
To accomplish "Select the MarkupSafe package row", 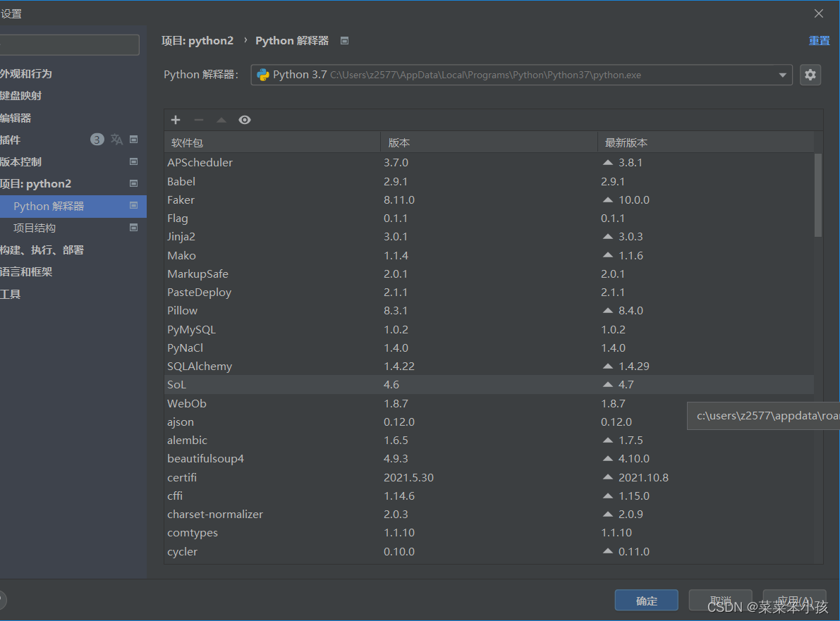I will pos(489,273).
